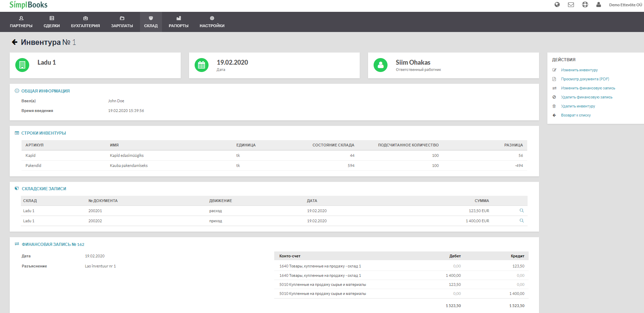
Task: Open the ЗАРПЛАТЫ menu
Action: pos(122,22)
